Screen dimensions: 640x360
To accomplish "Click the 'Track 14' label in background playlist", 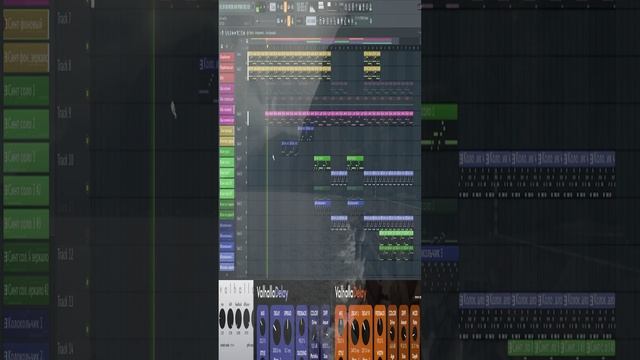I will 65,349.
